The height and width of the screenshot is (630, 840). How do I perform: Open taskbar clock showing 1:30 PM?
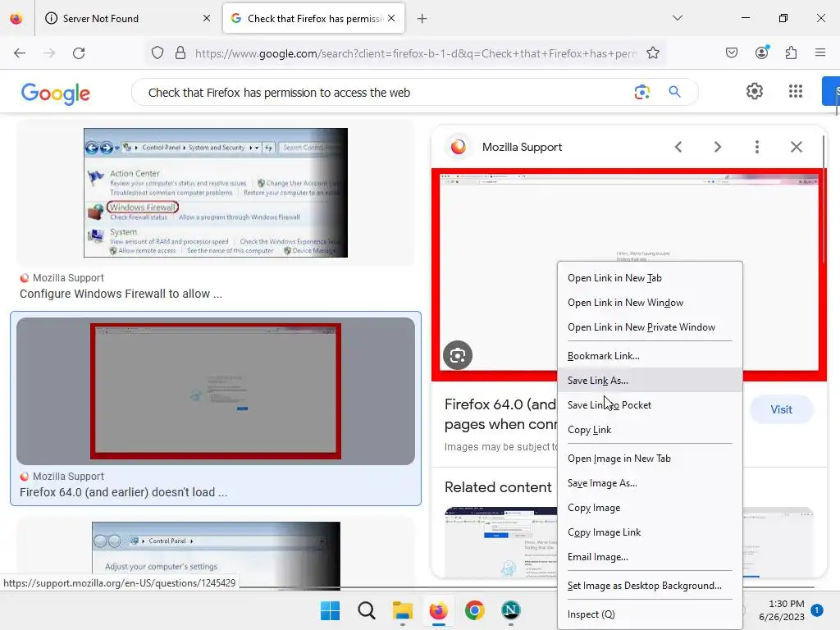click(782, 610)
